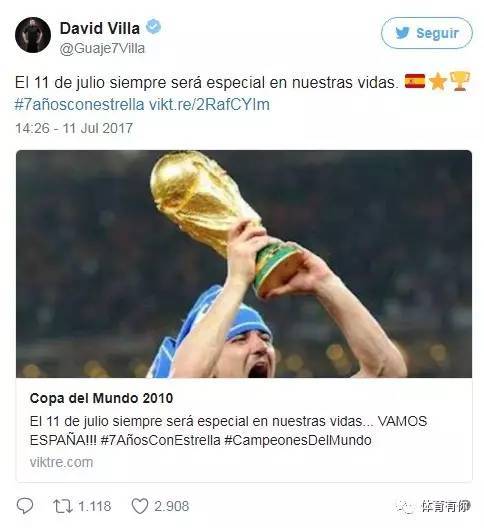Click the gold star emoji

tap(438, 82)
